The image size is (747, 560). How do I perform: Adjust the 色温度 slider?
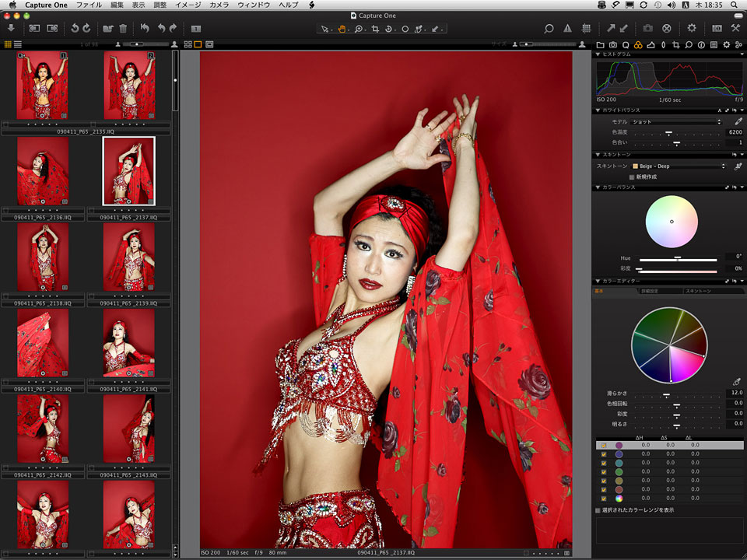point(668,133)
